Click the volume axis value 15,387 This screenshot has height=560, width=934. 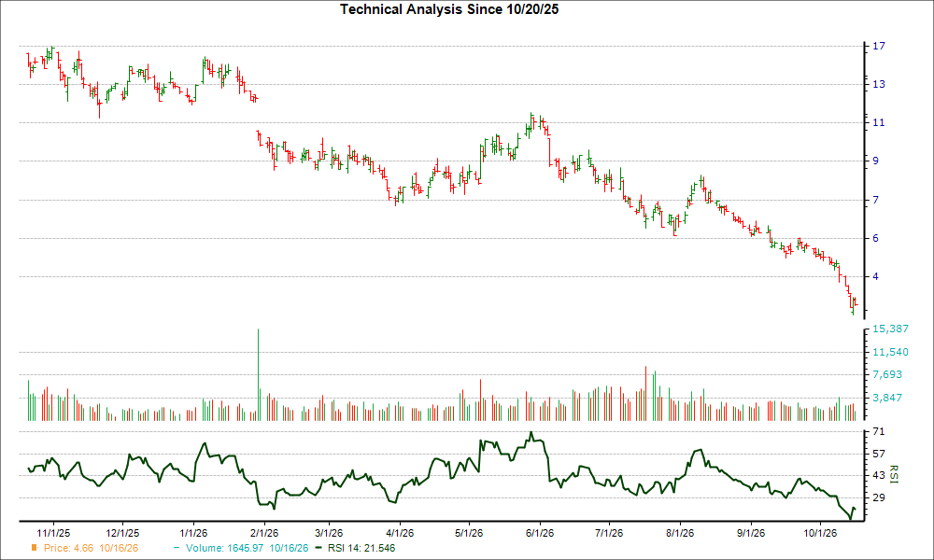click(x=890, y=329)
